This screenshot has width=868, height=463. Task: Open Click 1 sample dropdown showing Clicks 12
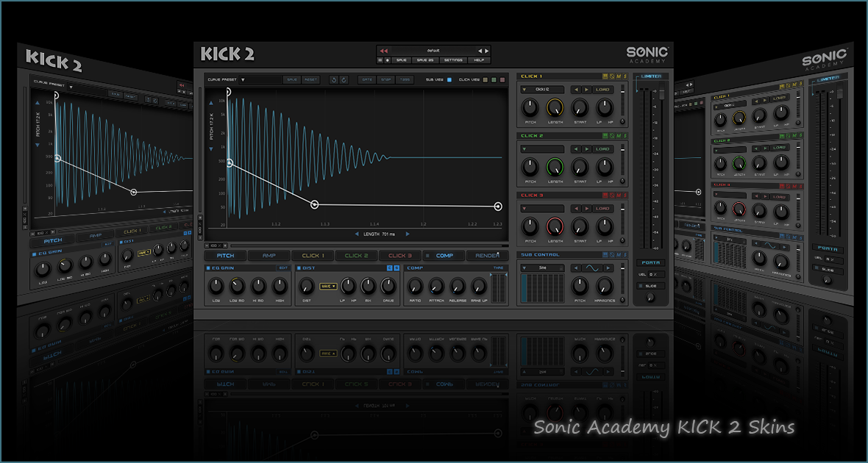[x=542, y=90]
